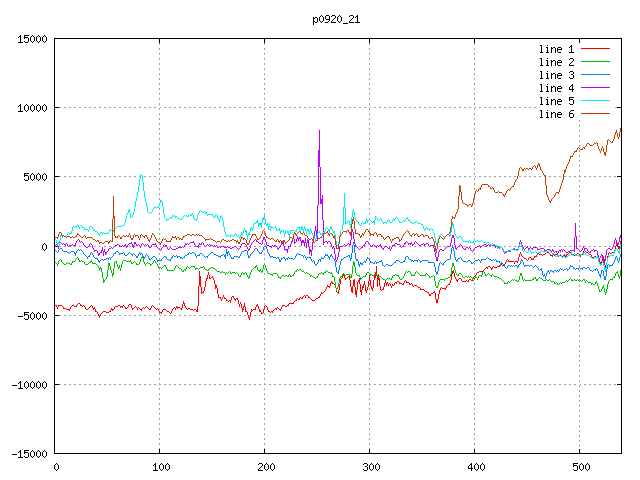The image size is (640, 480).
Task: Click the x-axis label 200
Action: [x=266, y=467]
